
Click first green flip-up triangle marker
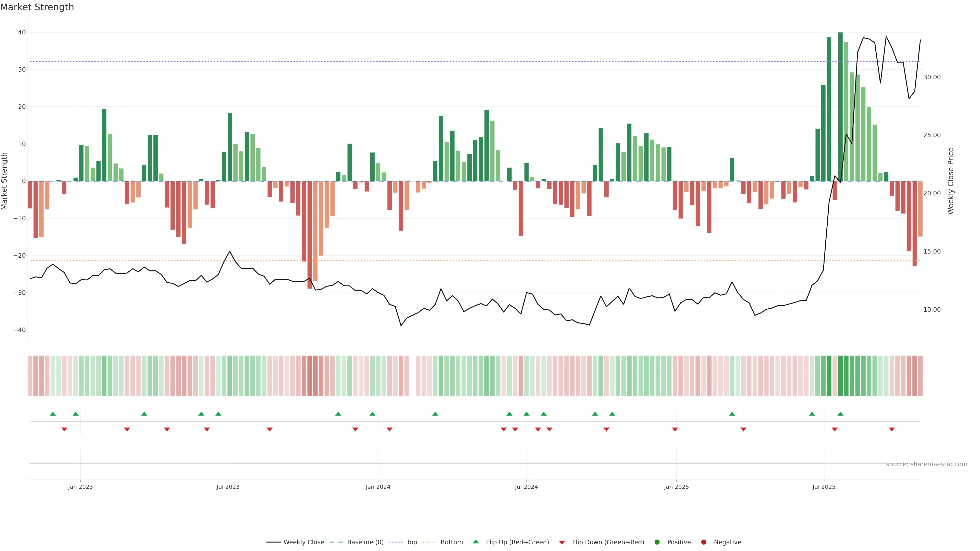point(53,414)
